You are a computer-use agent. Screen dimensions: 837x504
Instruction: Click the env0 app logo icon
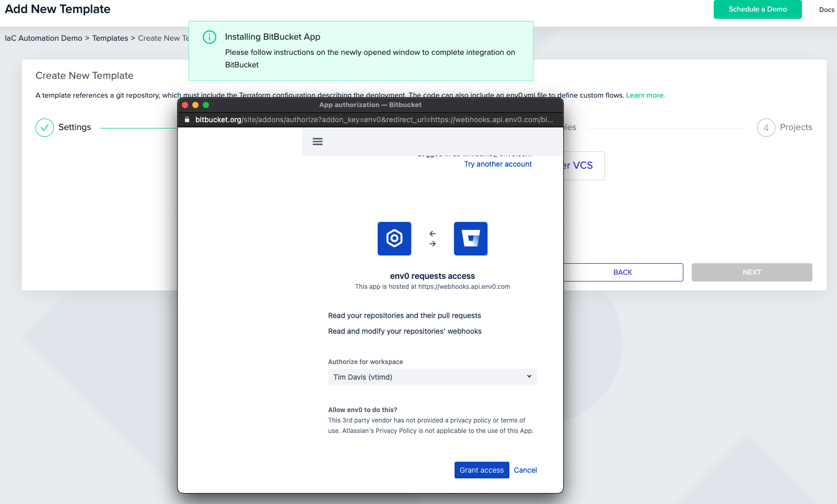394,239
